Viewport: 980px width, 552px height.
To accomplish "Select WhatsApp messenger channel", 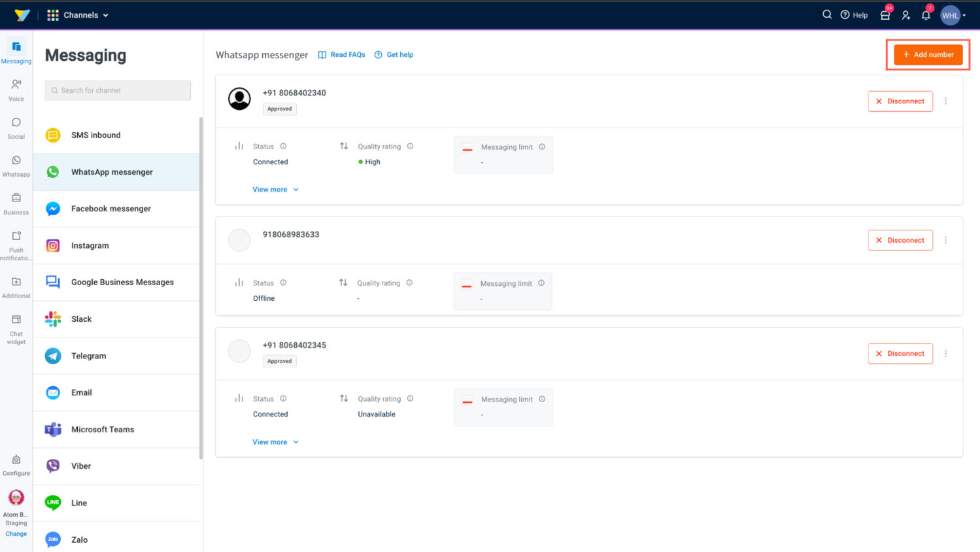I will pos(116,172).
